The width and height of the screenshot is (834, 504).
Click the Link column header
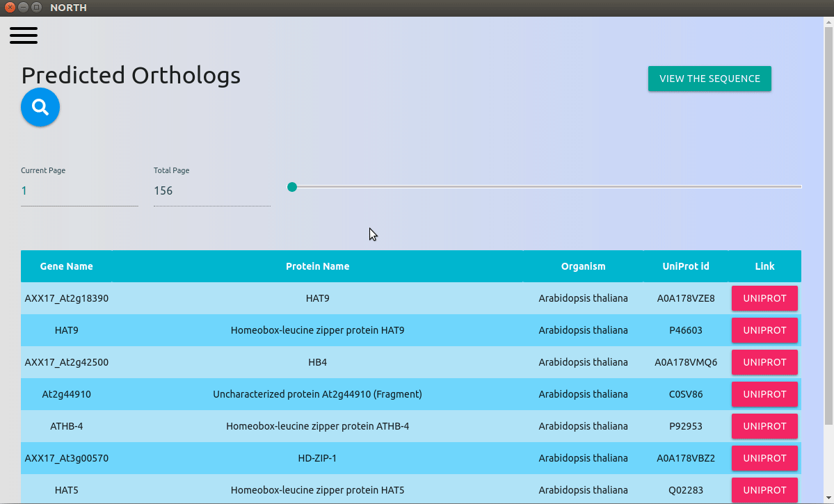point(764,266)
